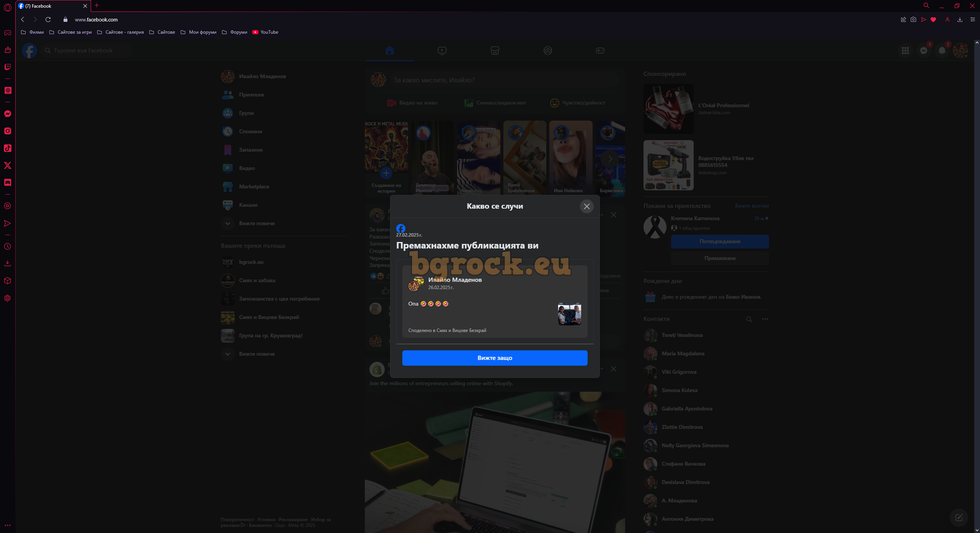
Task: Click 'Видео на живо' option
Action: (412, 103)
